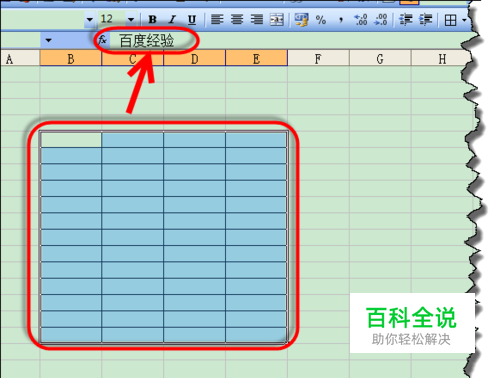Screen dimensions: 500x378
Task: Click the font size field showing 12
Action: click(112, 19)
